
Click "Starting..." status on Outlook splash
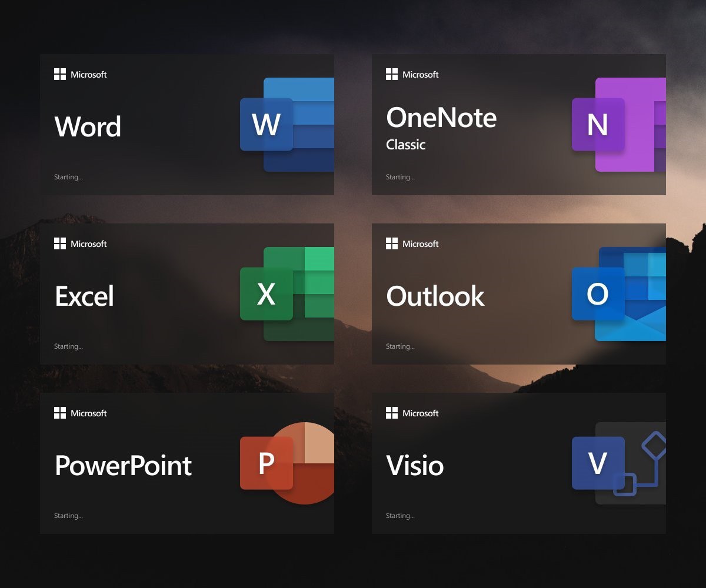[400, 346]
